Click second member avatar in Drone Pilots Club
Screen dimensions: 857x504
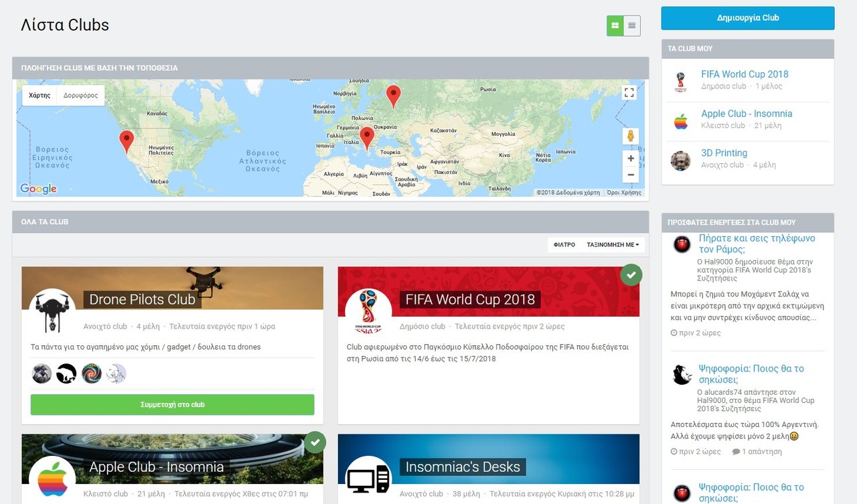tap(66, 373)
